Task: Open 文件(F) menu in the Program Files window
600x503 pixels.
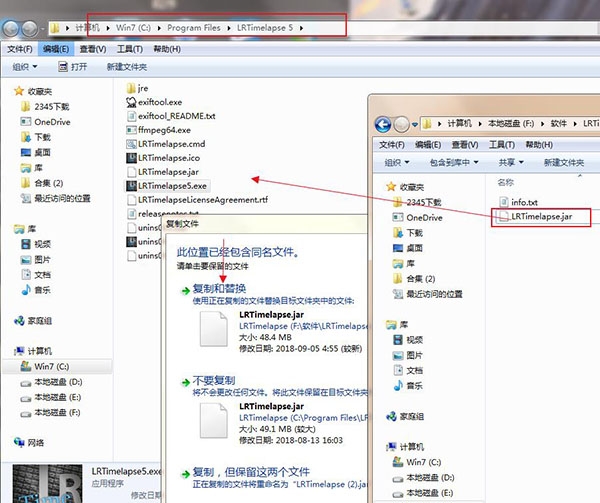Action: tap(20, 49)
